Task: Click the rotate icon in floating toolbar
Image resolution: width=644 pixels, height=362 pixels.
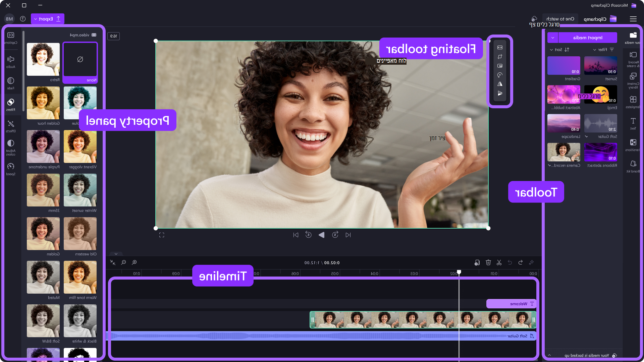Action: 500,75
